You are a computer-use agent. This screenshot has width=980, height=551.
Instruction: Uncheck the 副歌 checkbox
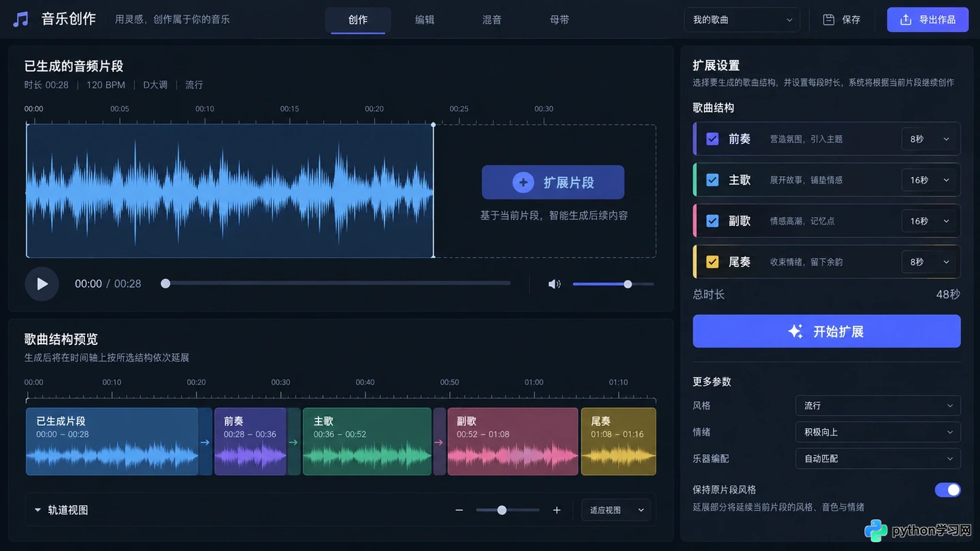tap(713, 221)
